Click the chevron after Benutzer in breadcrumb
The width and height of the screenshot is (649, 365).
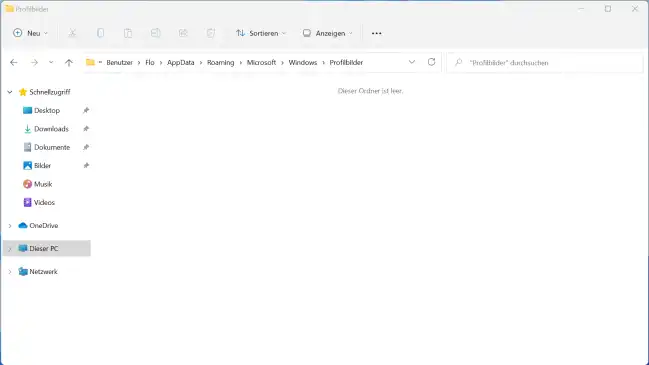pos(139,62)
